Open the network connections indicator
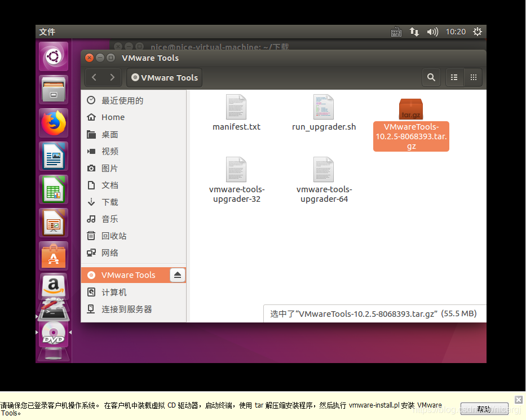Viewport: 526px width, 420px height. click(x=414, y=32)
